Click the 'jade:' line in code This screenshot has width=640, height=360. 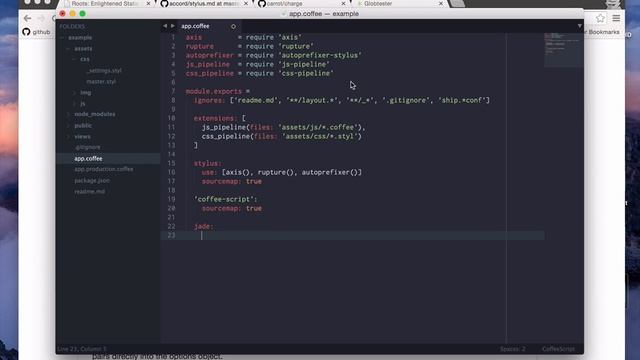[203, 226]
